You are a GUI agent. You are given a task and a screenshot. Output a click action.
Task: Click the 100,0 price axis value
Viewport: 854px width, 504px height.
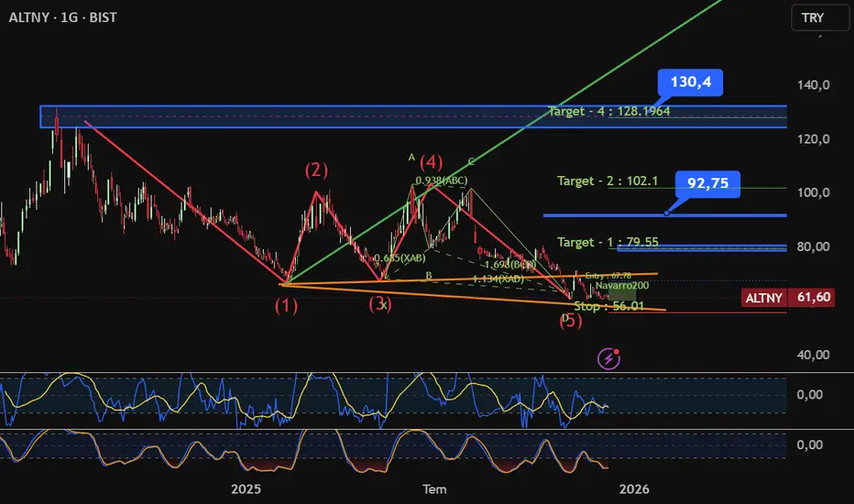pos(813,192)
